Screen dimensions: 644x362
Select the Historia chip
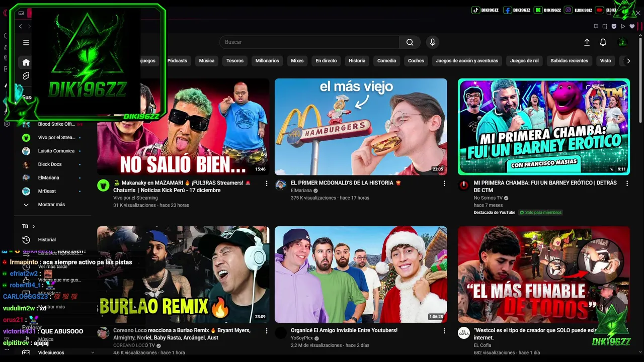coord(357,61)
